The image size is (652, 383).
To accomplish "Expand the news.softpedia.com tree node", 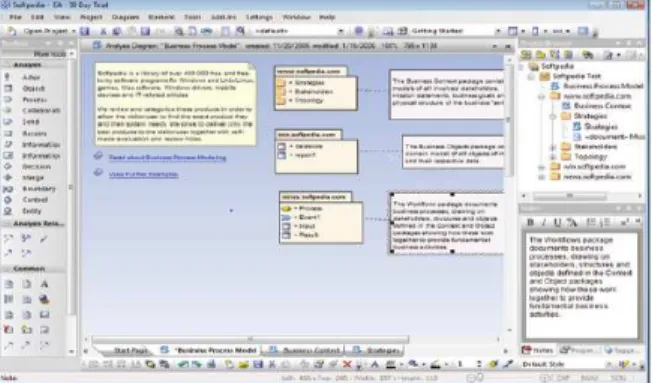I will (x=541, y=177).
